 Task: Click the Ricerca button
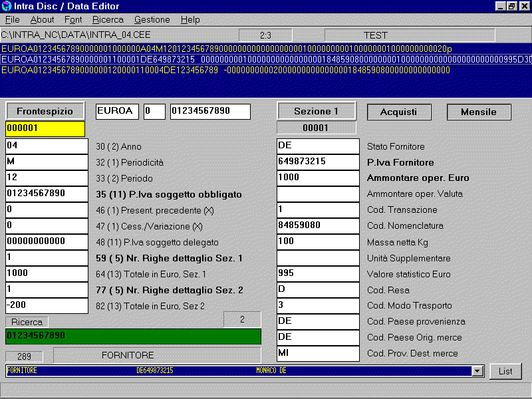click(27, 322)
